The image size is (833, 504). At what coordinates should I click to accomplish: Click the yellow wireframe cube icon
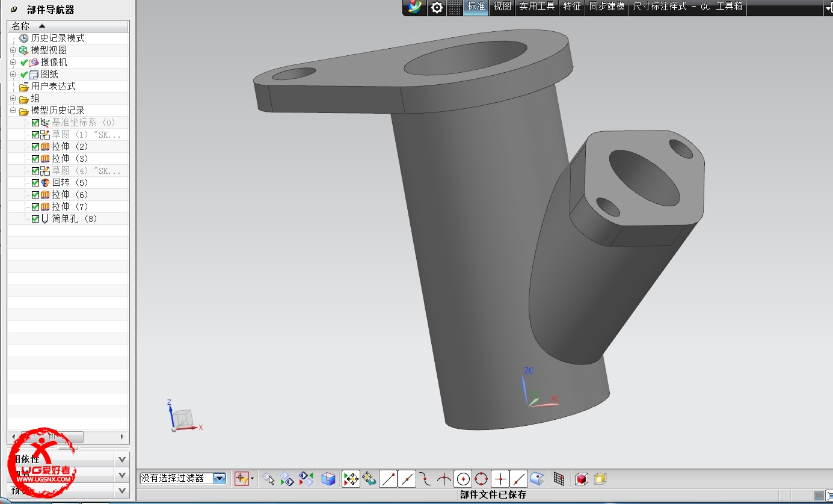click(600, 479)
